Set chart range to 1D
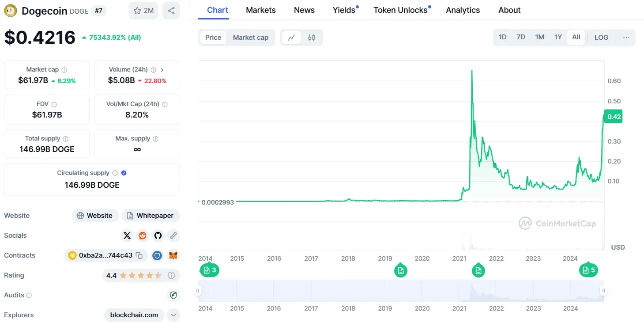Image resolution: width=644 pixels, height=323 pixels. tap(502, 37)
